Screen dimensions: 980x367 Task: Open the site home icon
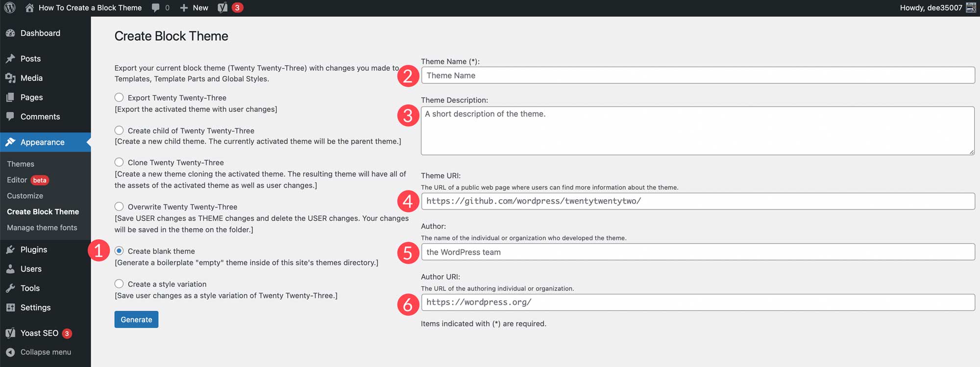point(30,8)
